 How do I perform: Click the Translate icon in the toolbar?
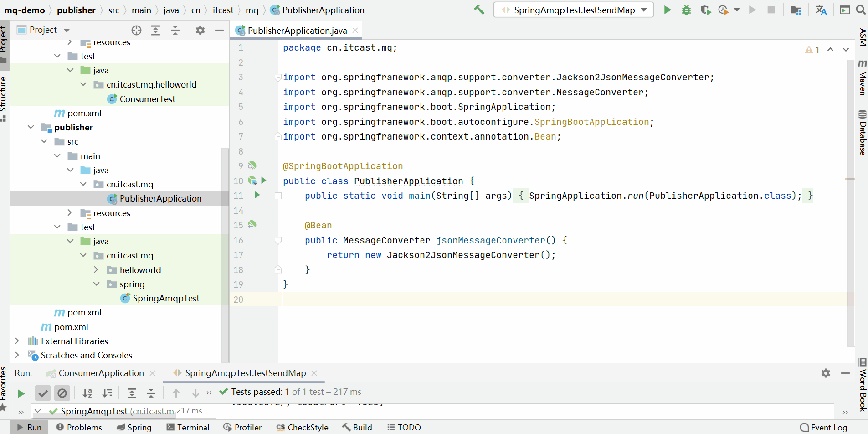point(821,10)
